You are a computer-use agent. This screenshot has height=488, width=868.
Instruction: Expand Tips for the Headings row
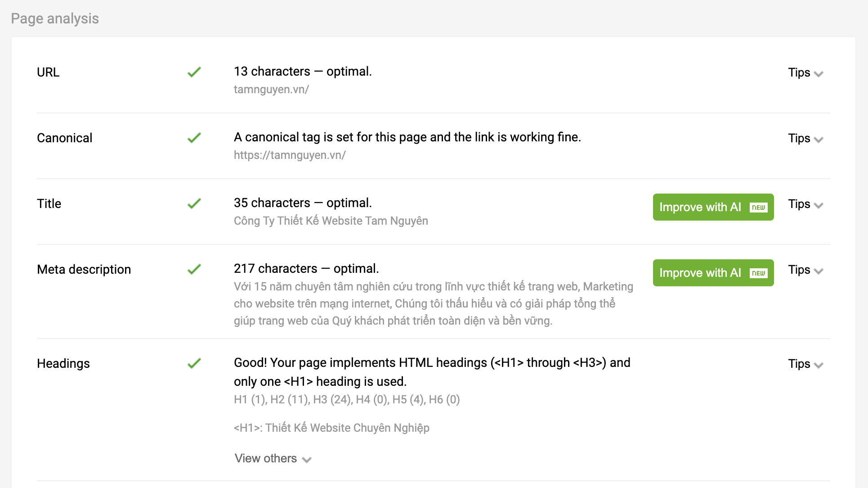pyautogui.click(x=805, y=364)
